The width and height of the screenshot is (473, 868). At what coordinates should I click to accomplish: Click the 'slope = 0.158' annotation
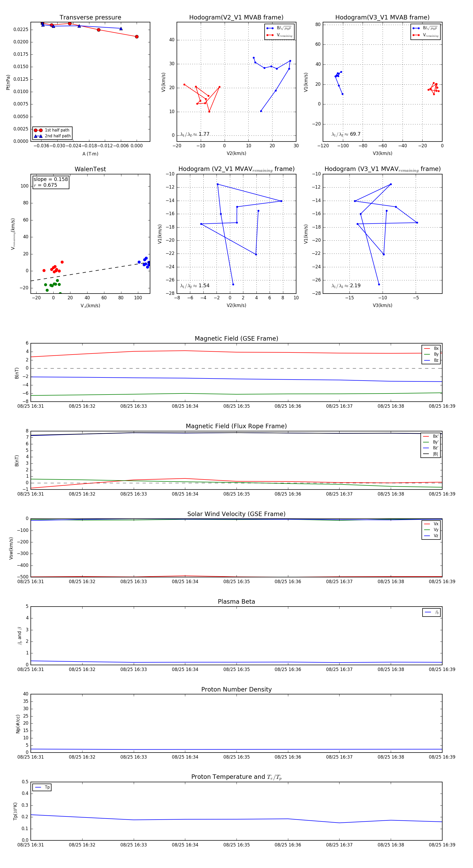(x=51, y=179)
